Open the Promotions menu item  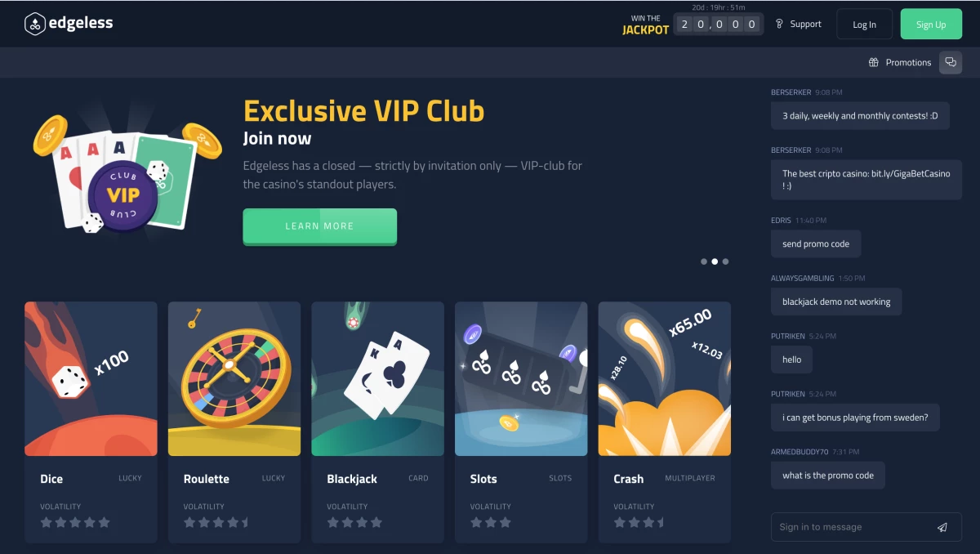pyautogui.click(x=900, y=62)
